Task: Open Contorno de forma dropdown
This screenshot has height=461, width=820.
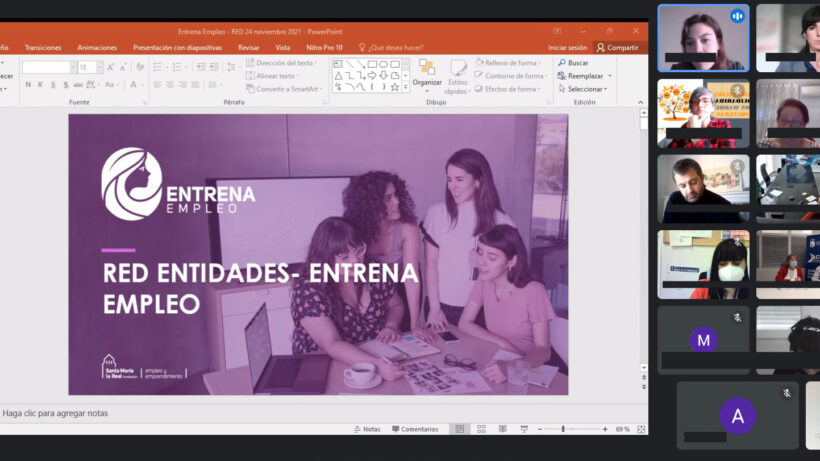Action: [511, 76]
